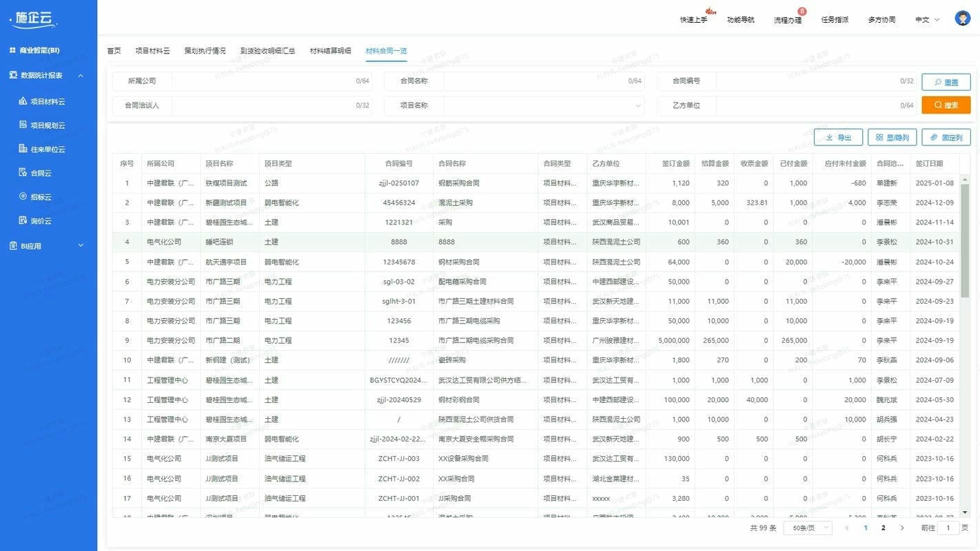Viewport: 980px width, 551px height.
Task: Open the 显/隐列 column visibility button
Action: click(x=892, y=138)
